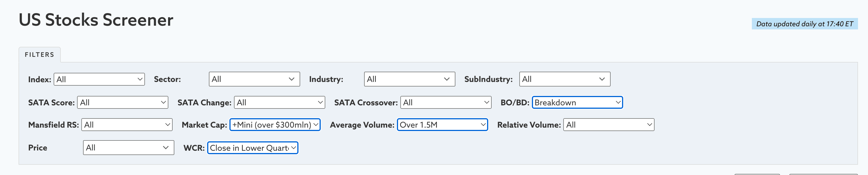Change the BO/BD Breakdown selection
Screen dimensions: 868x175
[577, 102]
